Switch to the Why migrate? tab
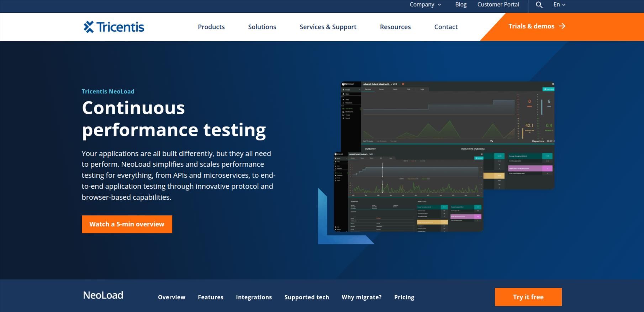This screenshot has width=644, height=312. pos(361,297)
